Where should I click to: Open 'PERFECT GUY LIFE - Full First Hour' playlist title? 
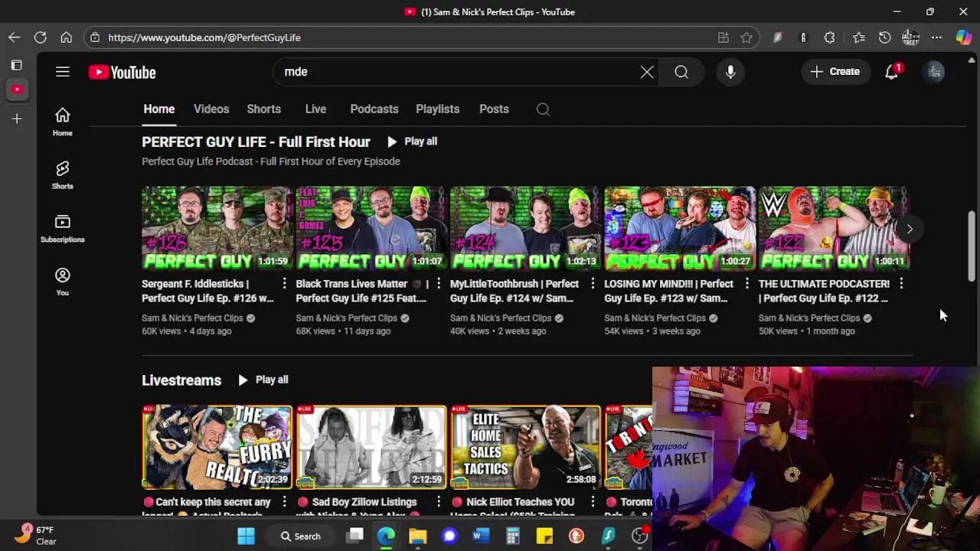pyautogui.click(x=256, y=142)
